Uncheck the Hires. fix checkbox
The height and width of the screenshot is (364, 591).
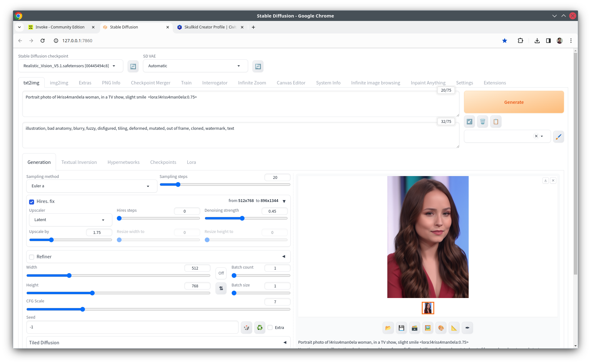point(32,202)
